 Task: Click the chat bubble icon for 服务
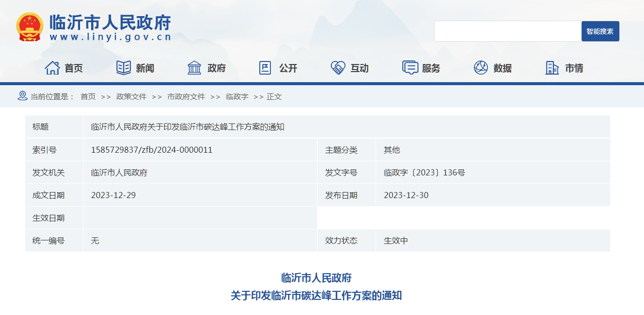(410, 68)
